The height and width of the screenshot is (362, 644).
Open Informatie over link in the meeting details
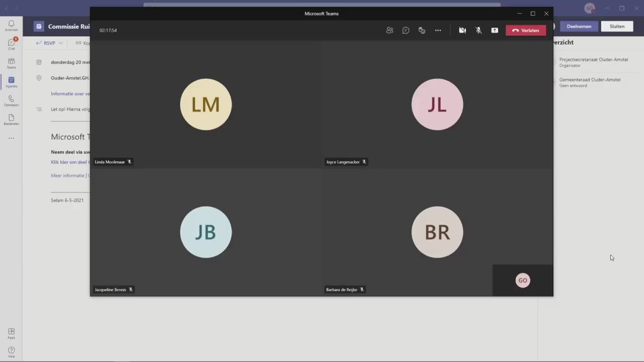tap(70, 94)
